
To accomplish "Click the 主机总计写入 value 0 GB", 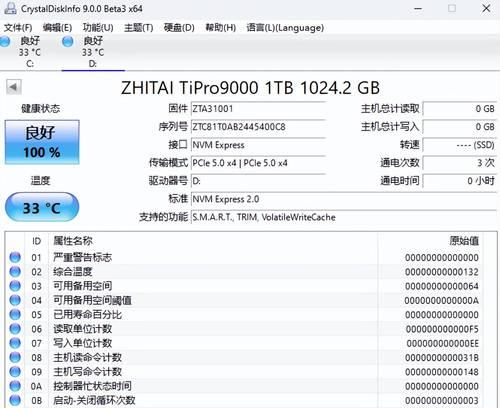I will [x=460, y=127].
